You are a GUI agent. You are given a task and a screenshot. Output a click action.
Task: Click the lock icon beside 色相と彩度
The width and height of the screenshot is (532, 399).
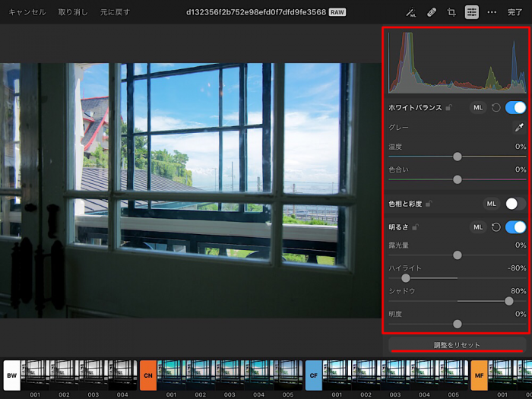429,204
